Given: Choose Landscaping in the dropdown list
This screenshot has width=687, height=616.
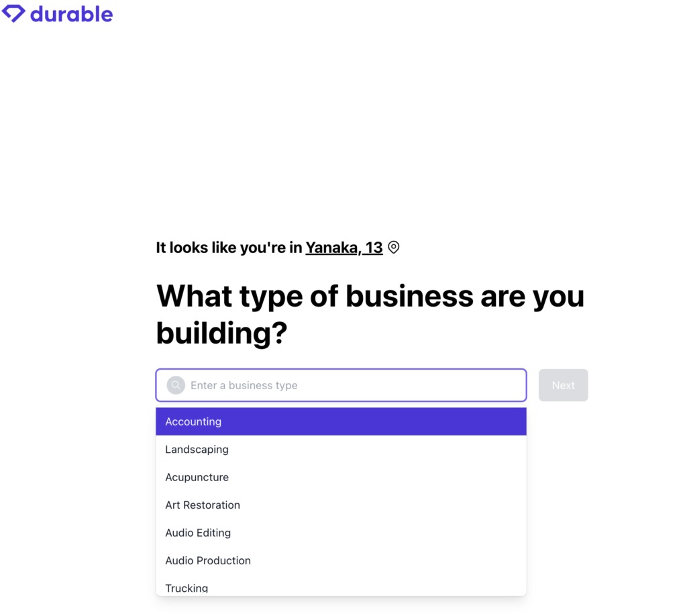Looking at the screenshot, I should click(197, 450).
